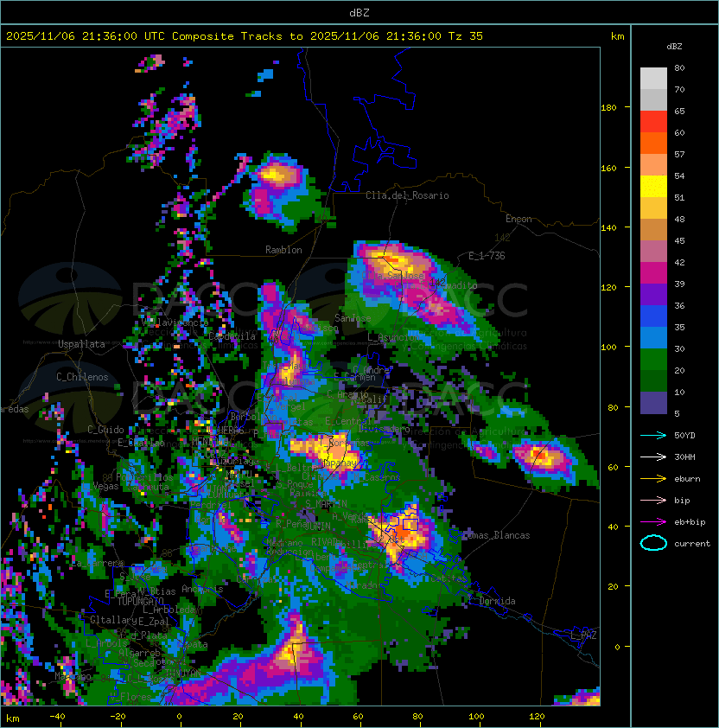Viewport: 719px width, 728px height.
Task: Click the 'Encon' place label
Action: [x=519, y=219]
